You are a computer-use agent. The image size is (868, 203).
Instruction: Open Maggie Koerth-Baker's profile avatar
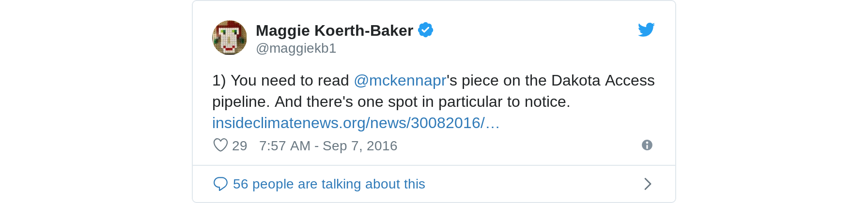click(x=230, y=38)
